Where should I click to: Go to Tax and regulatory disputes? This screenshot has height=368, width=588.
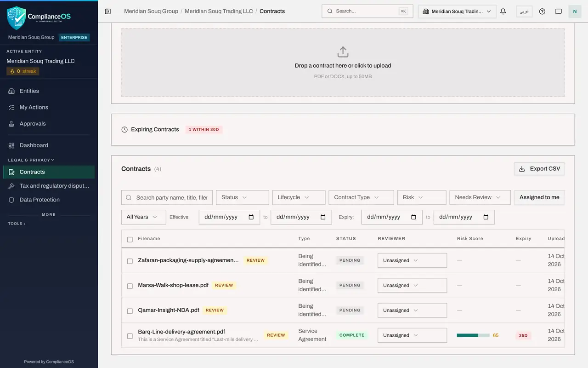point(49,186)
